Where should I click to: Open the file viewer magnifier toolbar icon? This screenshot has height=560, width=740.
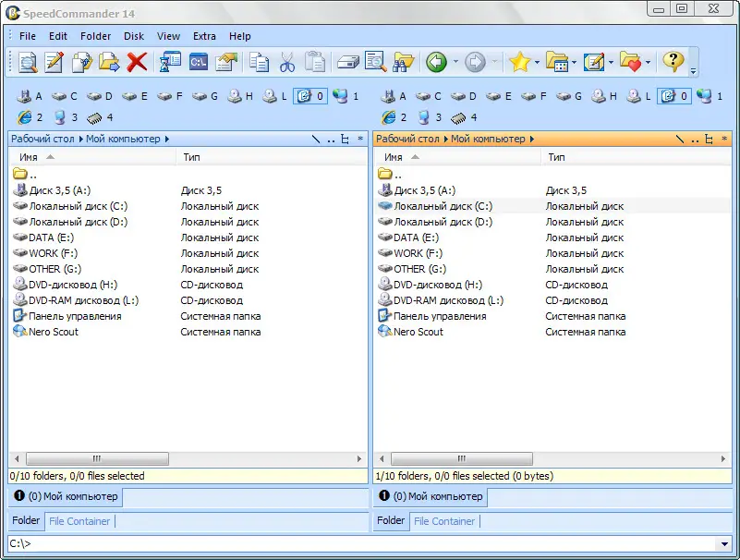click(28, 62)
